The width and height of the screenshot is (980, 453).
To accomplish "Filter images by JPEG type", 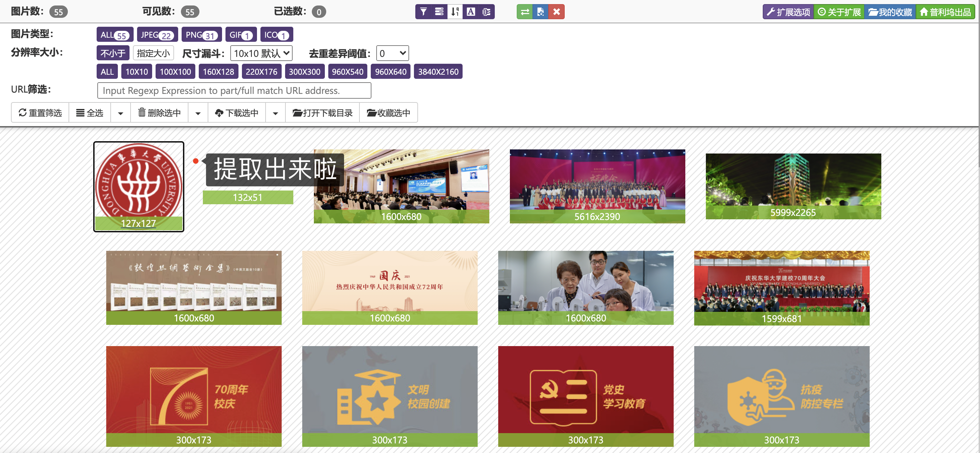I will pyautogui.click(x=158, y=35).
